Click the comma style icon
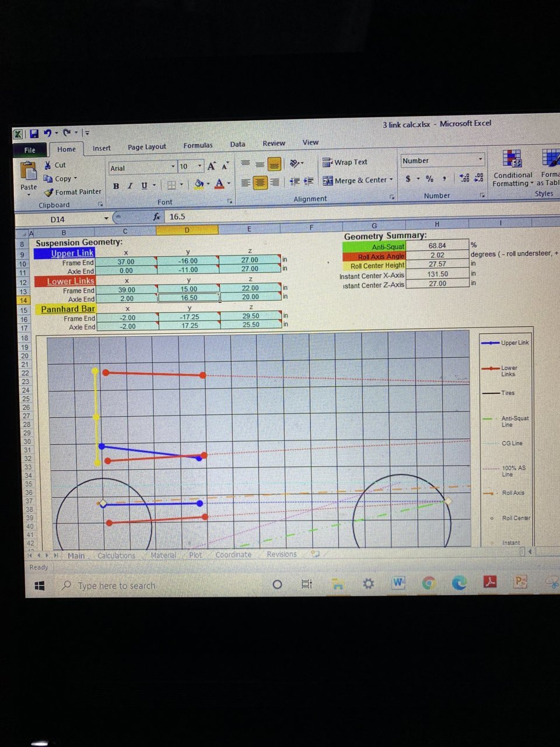 click(444, 179)
